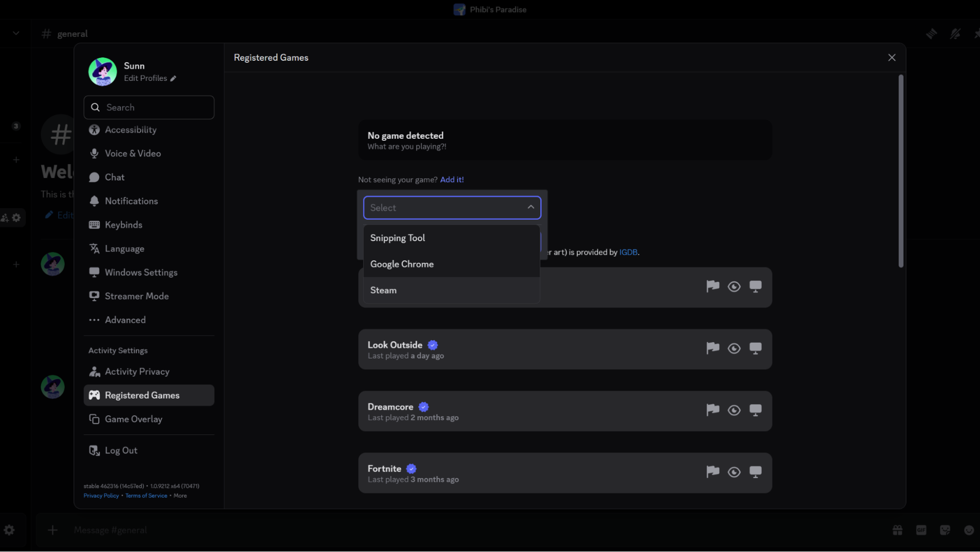
Task: Flag incorrect detection for Fortnite
Action: coord(713,472)
